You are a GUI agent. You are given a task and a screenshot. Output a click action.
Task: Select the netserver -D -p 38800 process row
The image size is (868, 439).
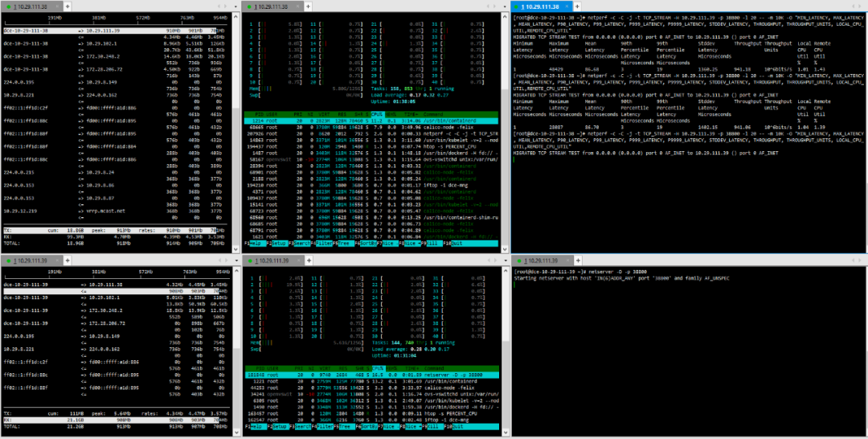coord(371,374)
